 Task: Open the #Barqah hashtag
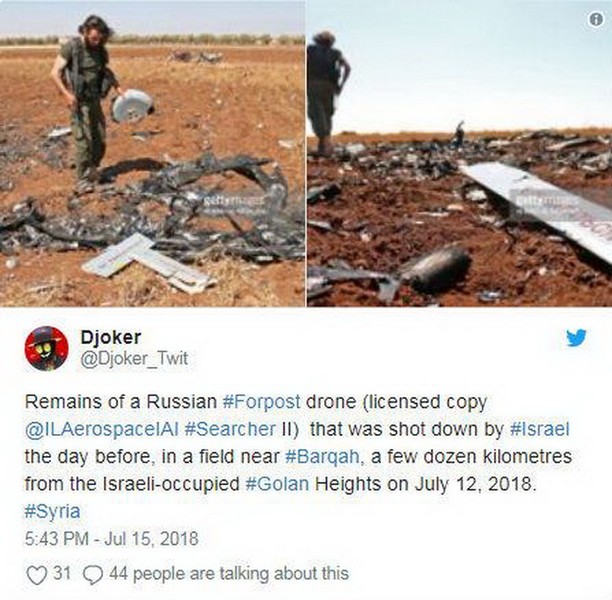322,456
